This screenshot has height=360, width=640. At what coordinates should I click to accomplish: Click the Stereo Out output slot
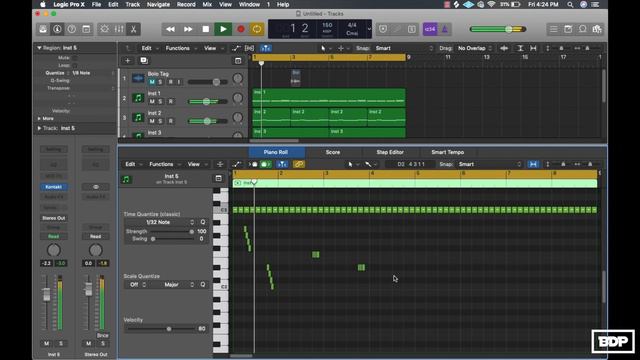coord(53,218)
